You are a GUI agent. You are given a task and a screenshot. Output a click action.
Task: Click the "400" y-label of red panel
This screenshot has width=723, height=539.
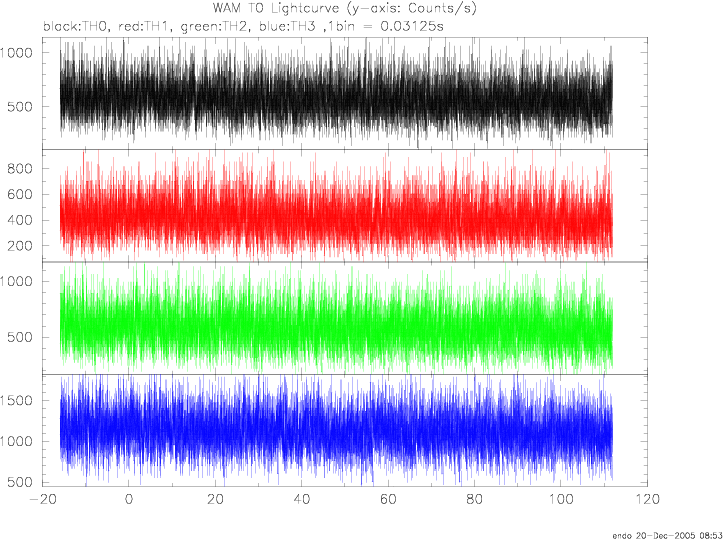coord(20,220)
